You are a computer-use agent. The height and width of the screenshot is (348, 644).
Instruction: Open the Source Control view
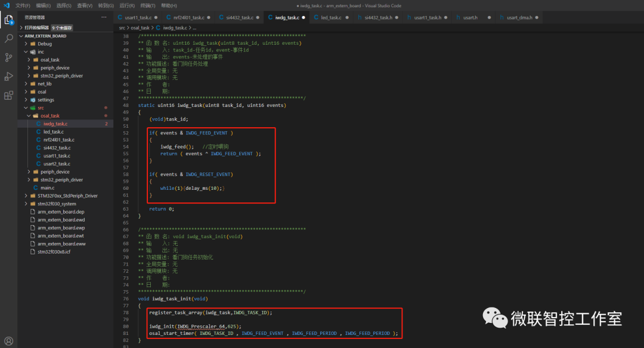pyautogui.click(x=8, y=57)
